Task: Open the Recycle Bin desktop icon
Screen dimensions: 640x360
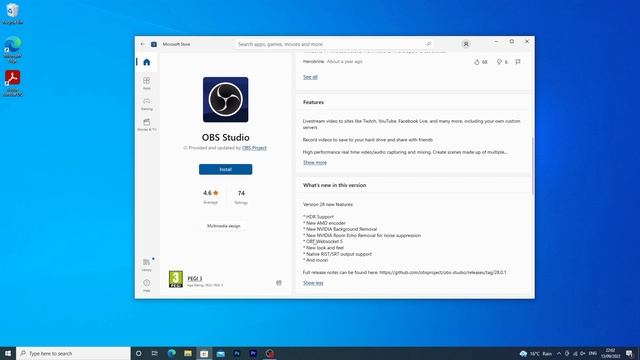Action: point(13,13)
